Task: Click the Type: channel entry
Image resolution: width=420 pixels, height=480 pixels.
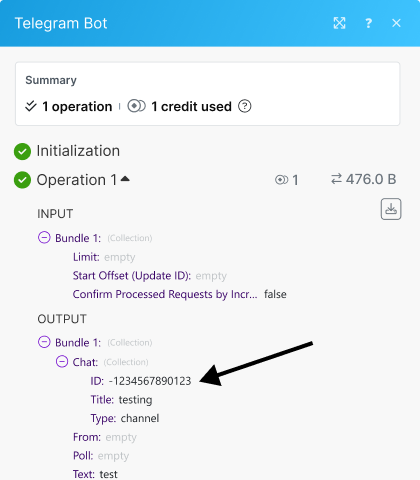Action: pyautogui.click(x=125, y=418)
